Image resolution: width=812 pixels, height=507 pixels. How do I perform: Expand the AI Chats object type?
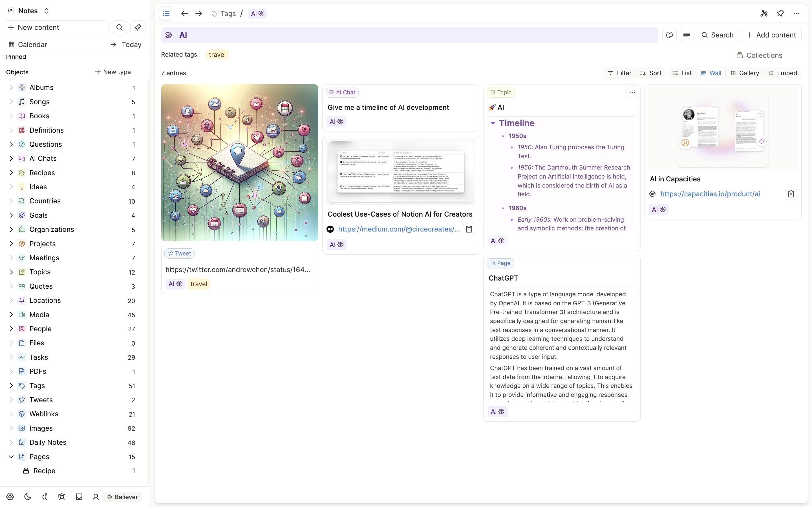[11, 158]
